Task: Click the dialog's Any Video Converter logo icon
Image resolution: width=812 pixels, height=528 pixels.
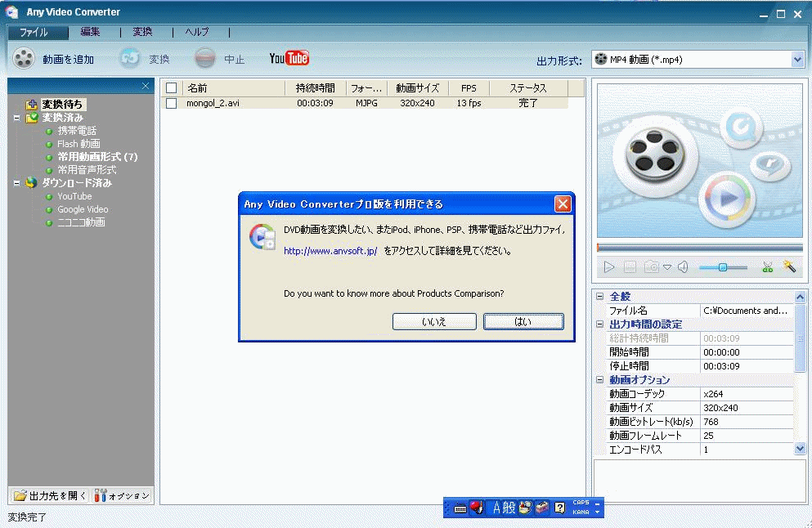Action: pos(262,237)
